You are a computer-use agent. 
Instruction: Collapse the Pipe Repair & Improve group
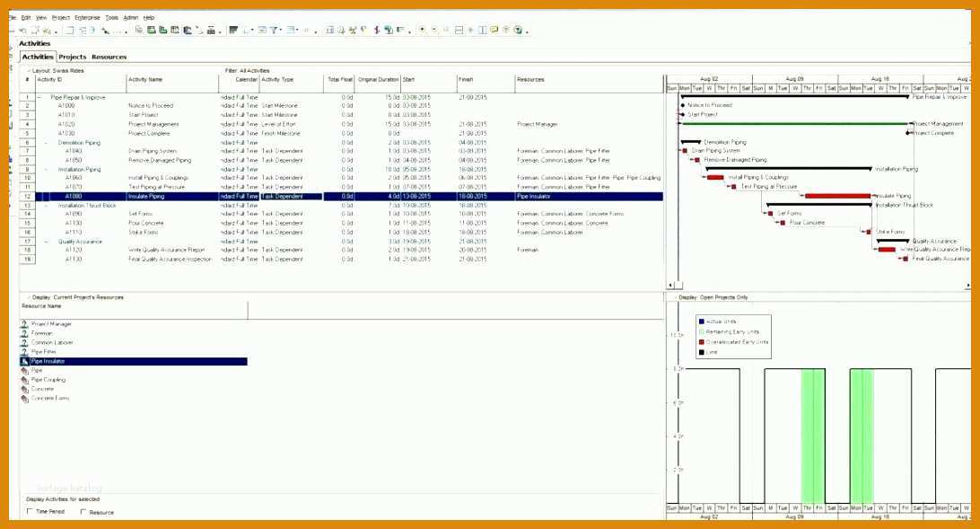point(40,98)
